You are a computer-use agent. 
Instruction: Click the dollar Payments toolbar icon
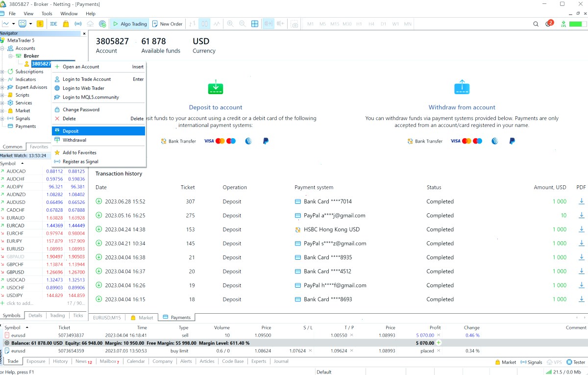(x=40, y=24)
